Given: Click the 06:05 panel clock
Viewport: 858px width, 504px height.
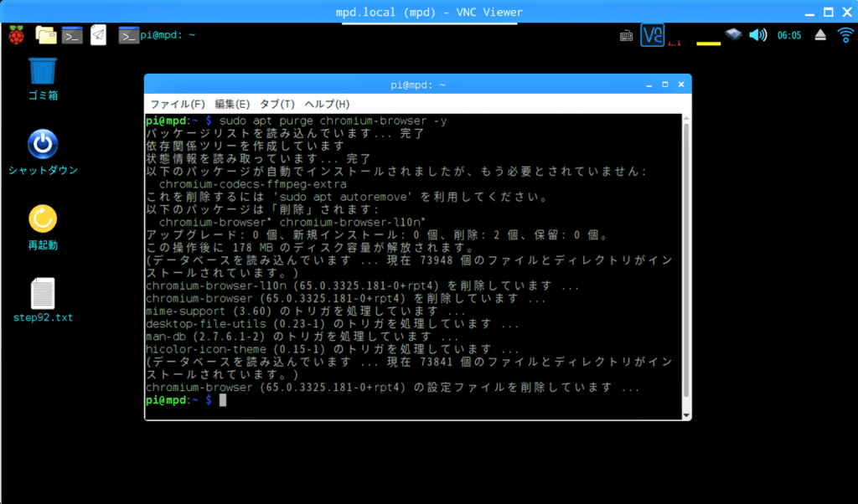Looking at the screenshot, I should click(x=789, y=35).
